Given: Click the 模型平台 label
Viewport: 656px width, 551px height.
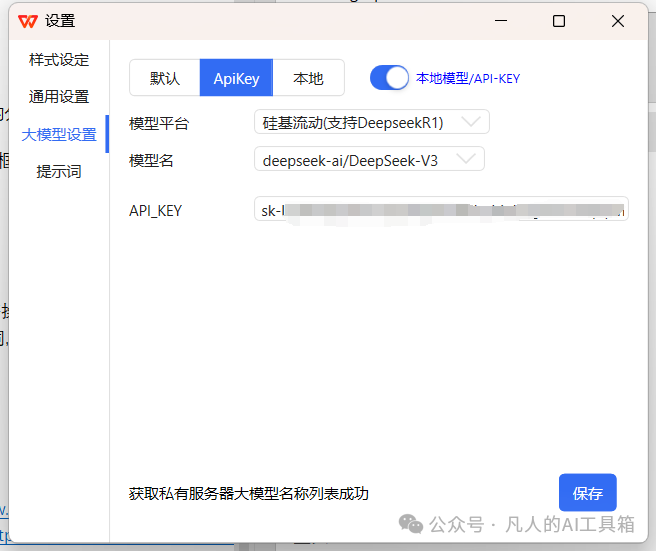Looking at the screenshot, I should click(159, 123).
